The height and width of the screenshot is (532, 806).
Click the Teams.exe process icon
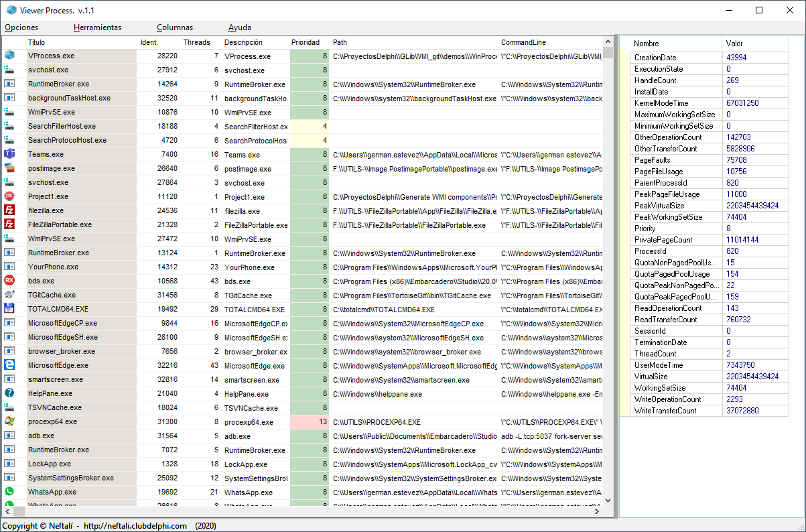(x=9, y=154)
